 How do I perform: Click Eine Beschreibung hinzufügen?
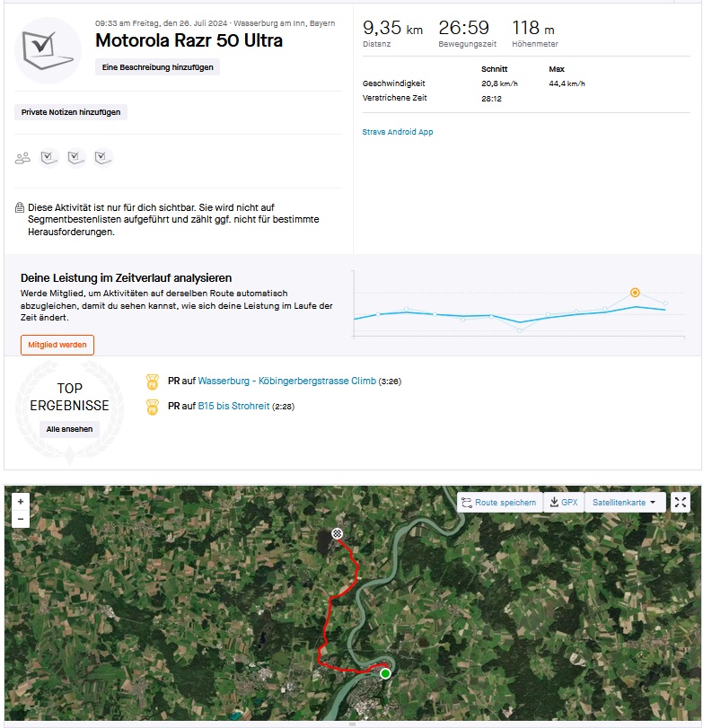click(157, 67)
